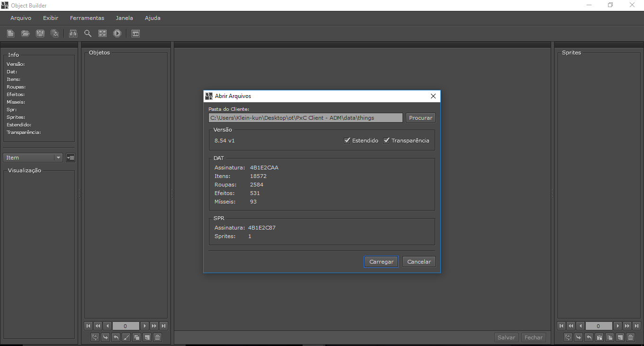Toggle the Transparência checkbox
This screenshot has width=644, height=346.
[386, 141]
